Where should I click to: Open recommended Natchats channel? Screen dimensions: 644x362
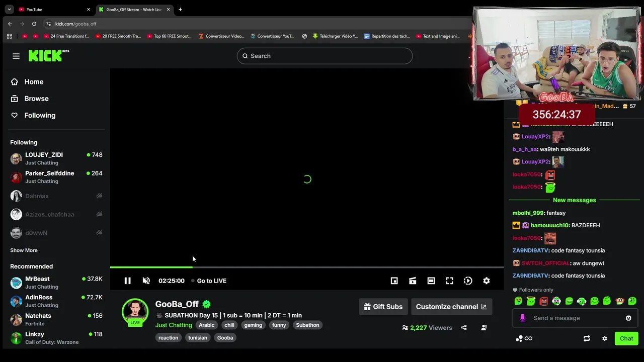[x=56, y=319]
